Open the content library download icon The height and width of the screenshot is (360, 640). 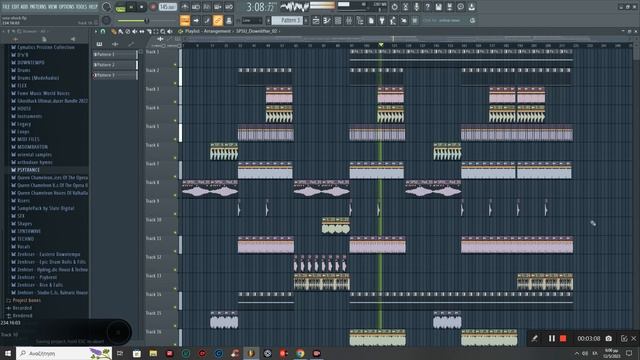[472, 7]
